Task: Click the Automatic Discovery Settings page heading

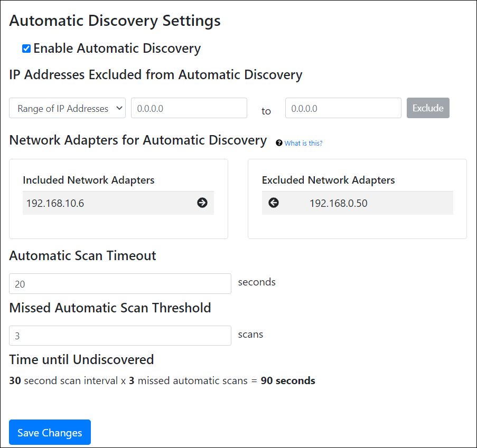Action: pos(115,21)
